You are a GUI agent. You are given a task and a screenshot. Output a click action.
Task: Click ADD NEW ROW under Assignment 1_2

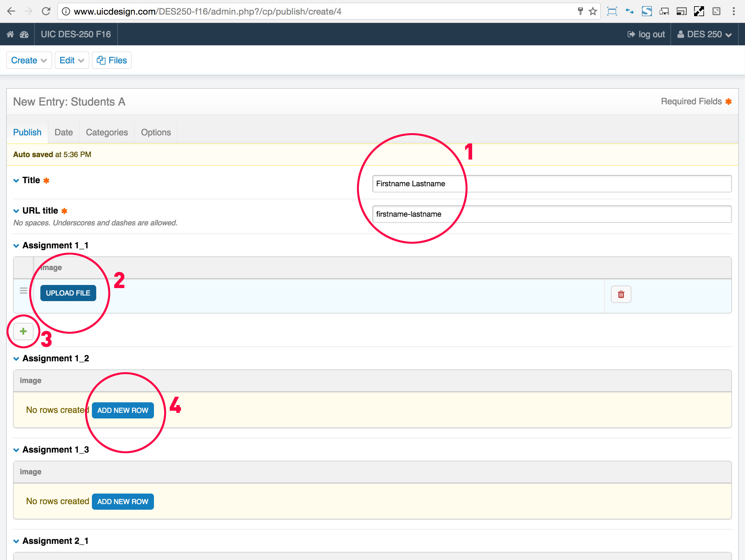(x=123, y=410)
